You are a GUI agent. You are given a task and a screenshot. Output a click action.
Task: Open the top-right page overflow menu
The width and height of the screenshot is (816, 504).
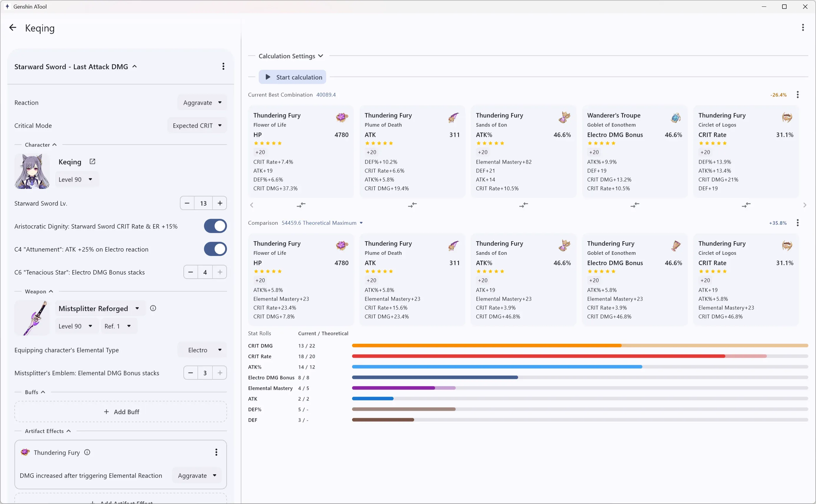coord(803,28)
